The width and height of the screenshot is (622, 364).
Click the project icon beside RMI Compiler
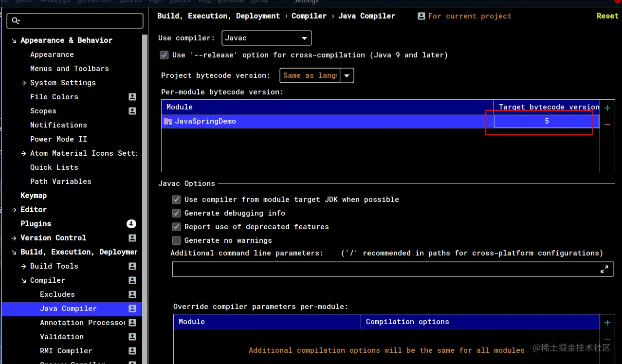tap(132, 351)
